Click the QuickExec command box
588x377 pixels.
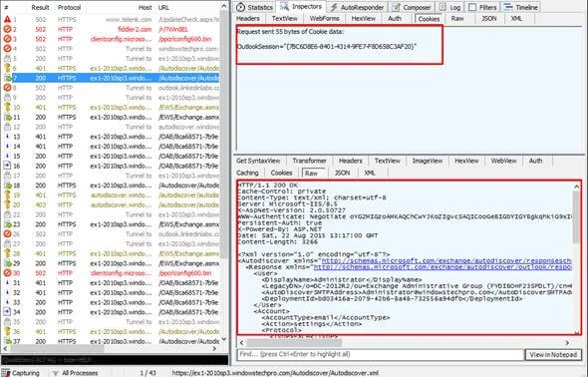pos(115,360)
